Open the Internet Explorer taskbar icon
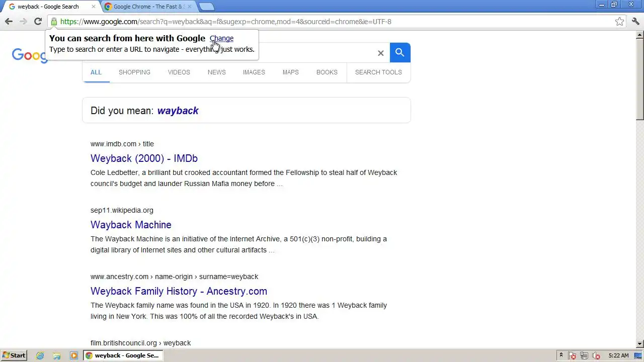 tap(40, 355)
